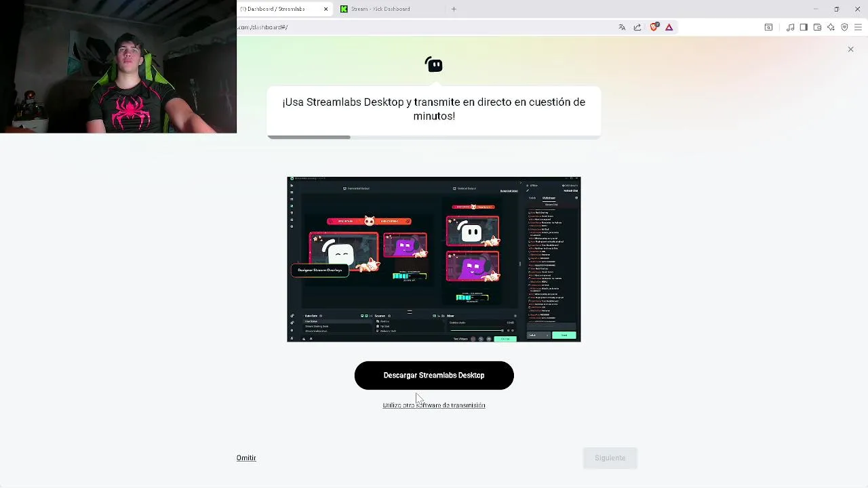
Task: Close the Dashboard / Streamlabs tab
Action: 325,9
